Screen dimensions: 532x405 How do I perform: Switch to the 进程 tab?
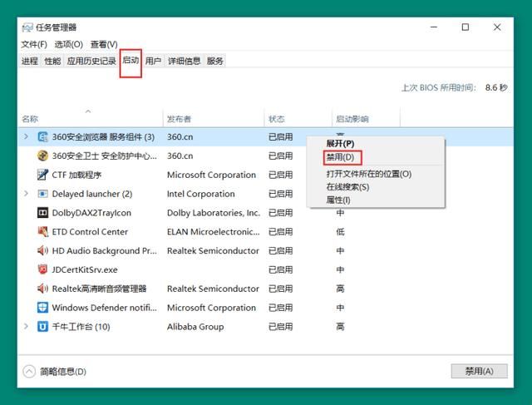click(30, 61)
